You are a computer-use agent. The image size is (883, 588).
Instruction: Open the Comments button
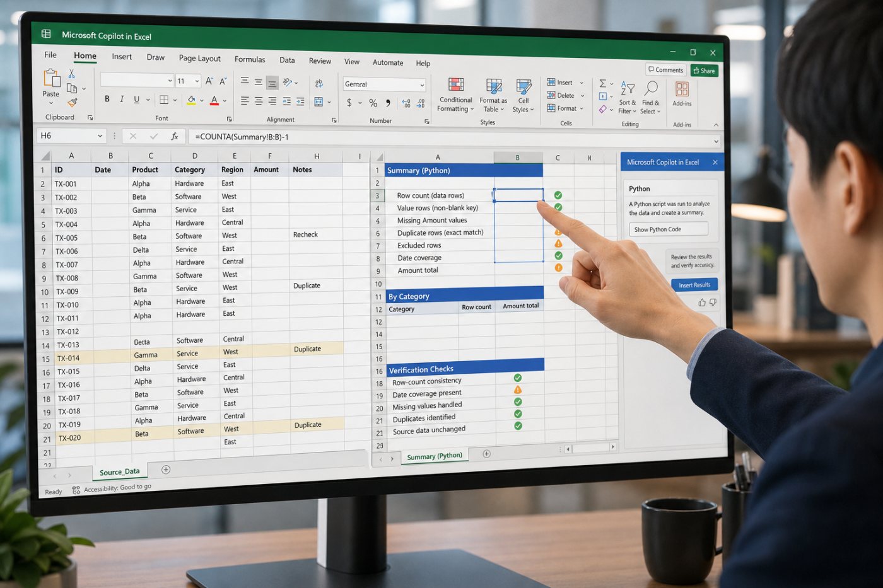666,70
